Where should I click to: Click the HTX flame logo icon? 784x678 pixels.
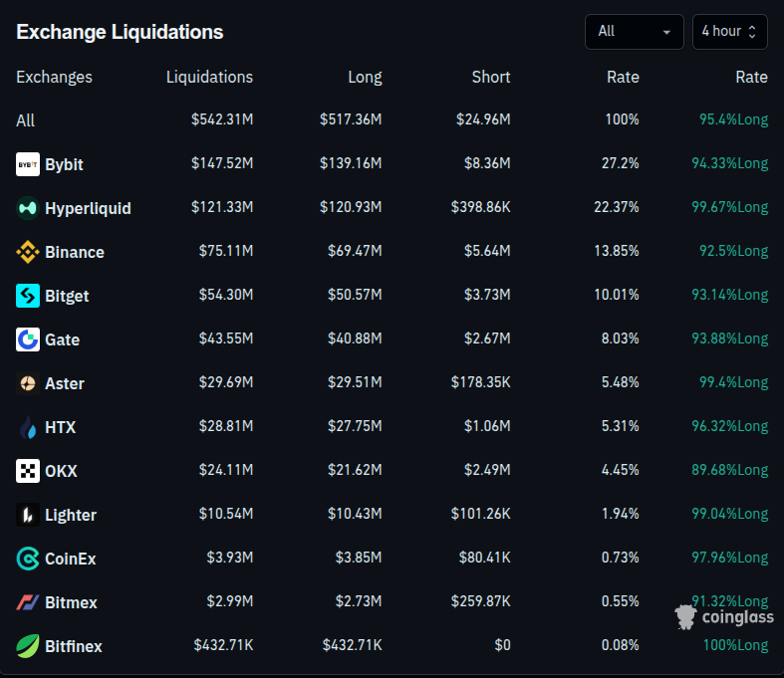pyautogui.click(x=28, y=427)
